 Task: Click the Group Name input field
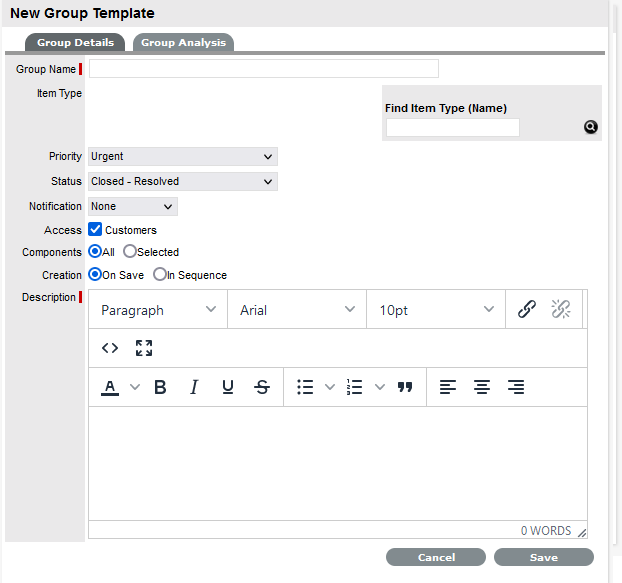pyautogui.click(x=264, y=69)
